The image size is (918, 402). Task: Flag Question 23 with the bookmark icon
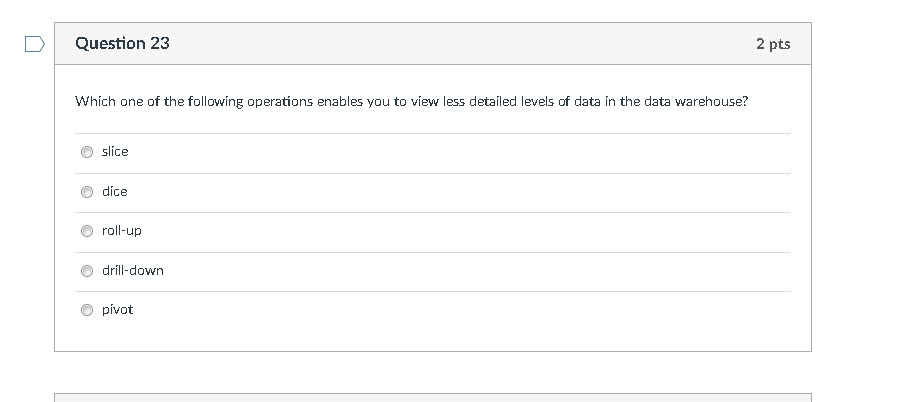tap(34, 44)
